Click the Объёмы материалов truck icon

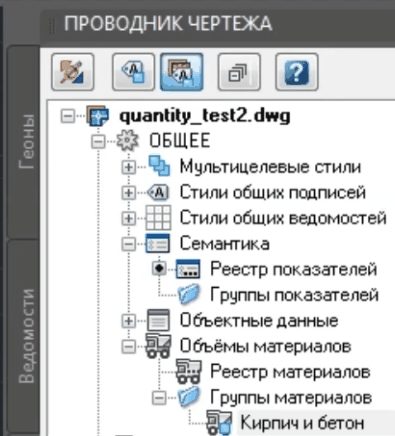point(158,346)
